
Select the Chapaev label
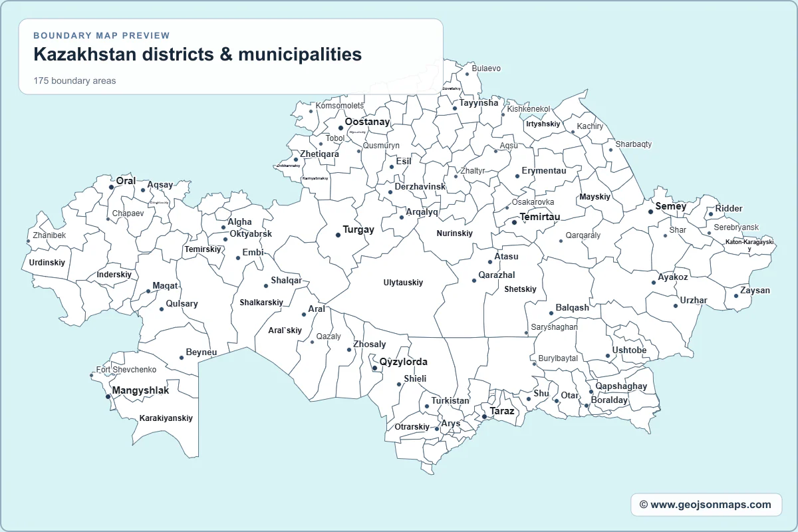(x=128, y=214)
